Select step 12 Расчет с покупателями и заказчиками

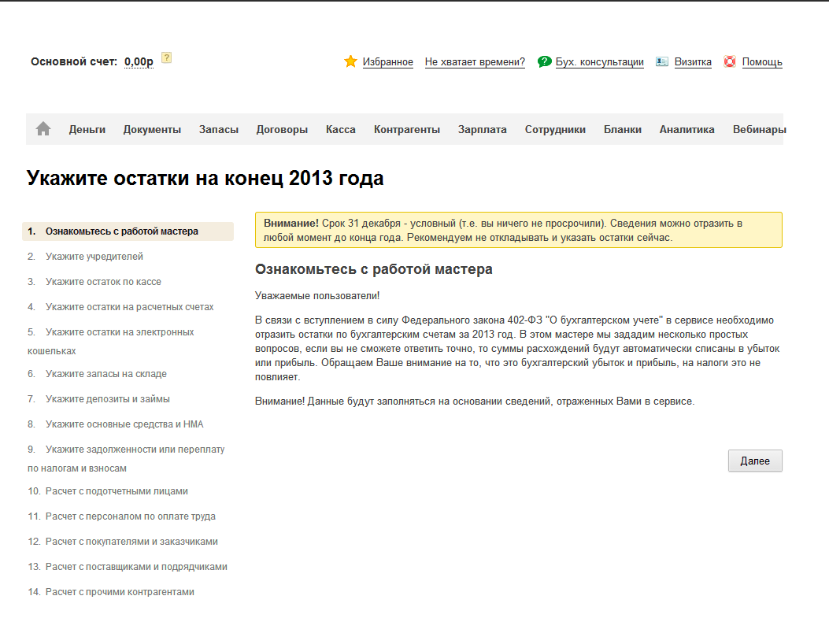pyautogui.click(x=123, y=542)
